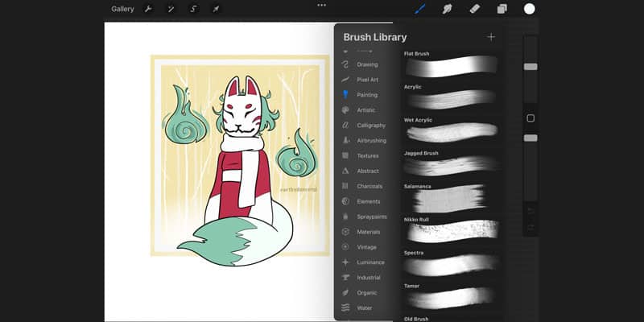The image size is (644, 322).
Task: Choose the Spectra brush
Action: click(452, 262)
